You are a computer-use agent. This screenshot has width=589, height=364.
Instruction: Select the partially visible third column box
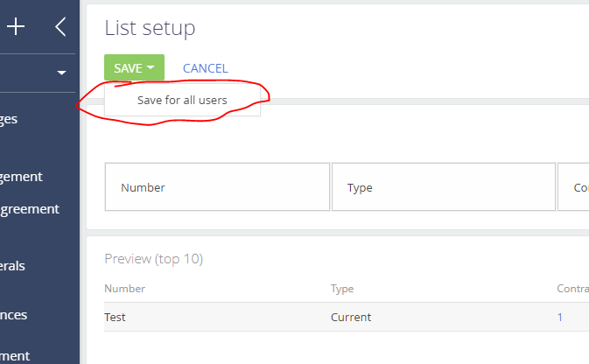click(573, 187)
